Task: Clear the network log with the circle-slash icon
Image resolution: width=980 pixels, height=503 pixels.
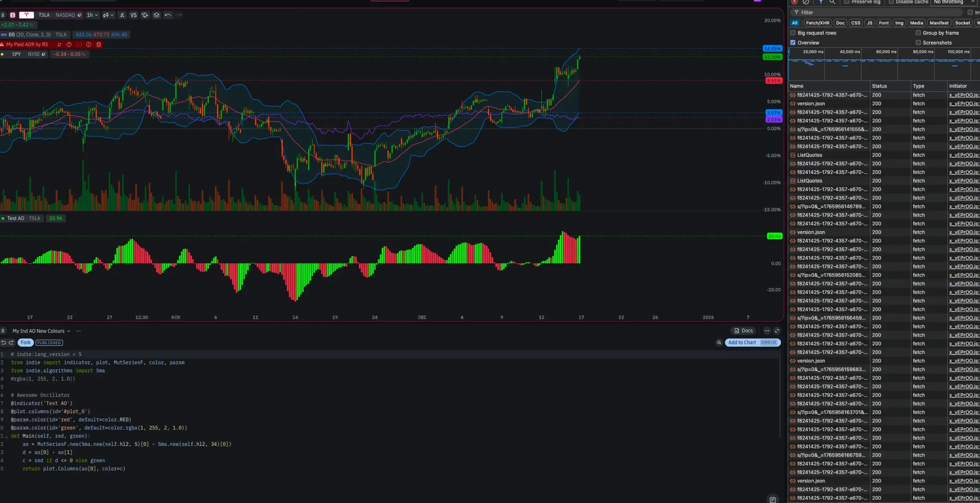Action: click(x=806, y=2)
